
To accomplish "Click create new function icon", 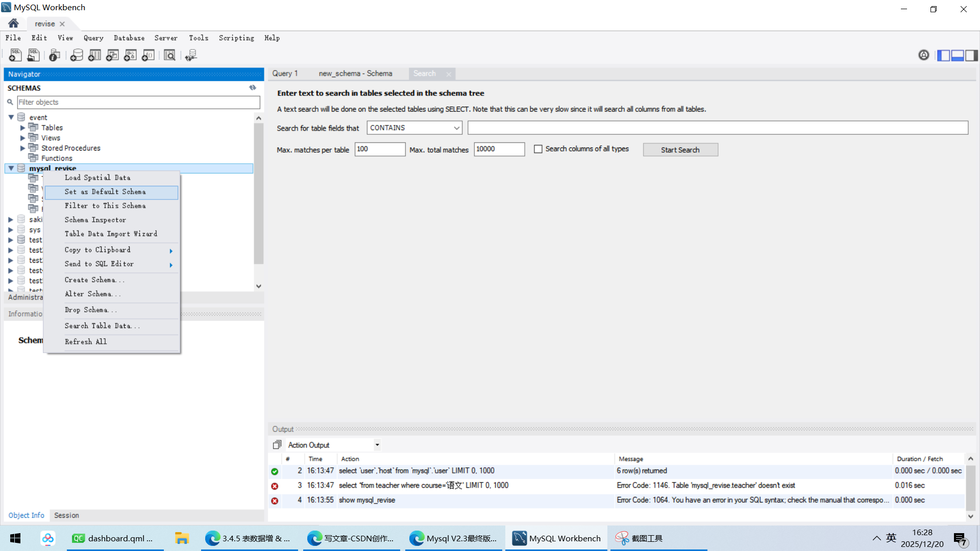I will click(149, 55).
